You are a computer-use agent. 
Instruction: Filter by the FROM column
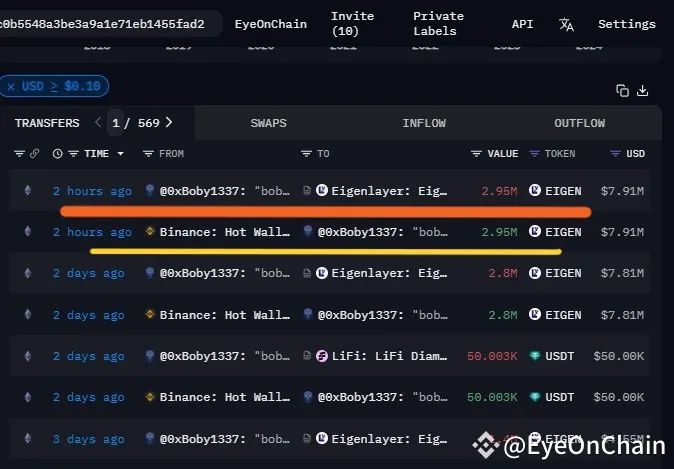tap(148, 153)
